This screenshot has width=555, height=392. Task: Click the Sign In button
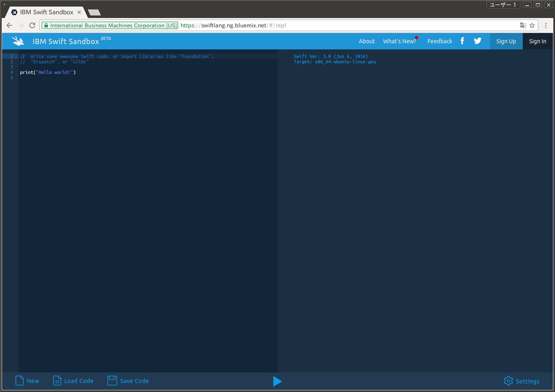coord(537,41)
